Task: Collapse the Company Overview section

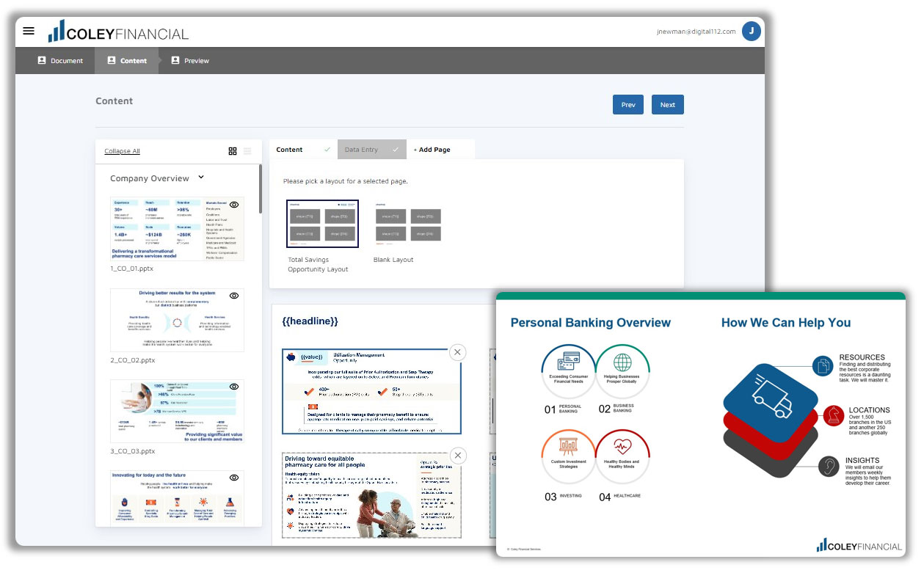Action: tap(201, 178)
